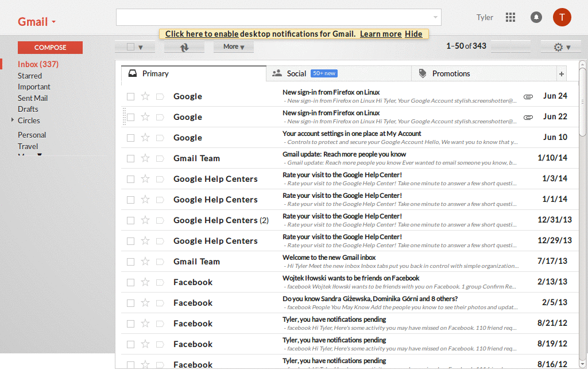Open the settings gear menu
This screenshot has width=588, height=370.
(562, 47)
